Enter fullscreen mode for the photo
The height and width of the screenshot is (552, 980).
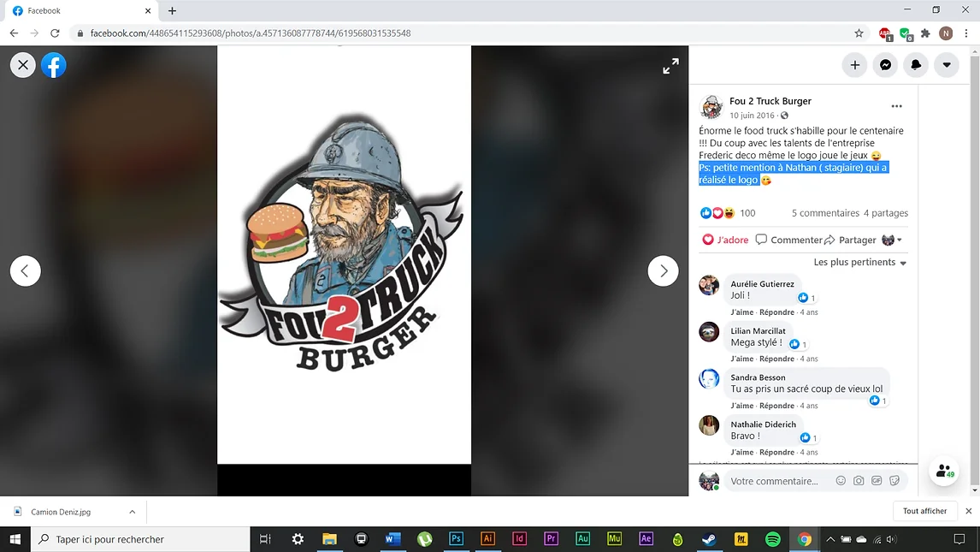click(670, 66)
